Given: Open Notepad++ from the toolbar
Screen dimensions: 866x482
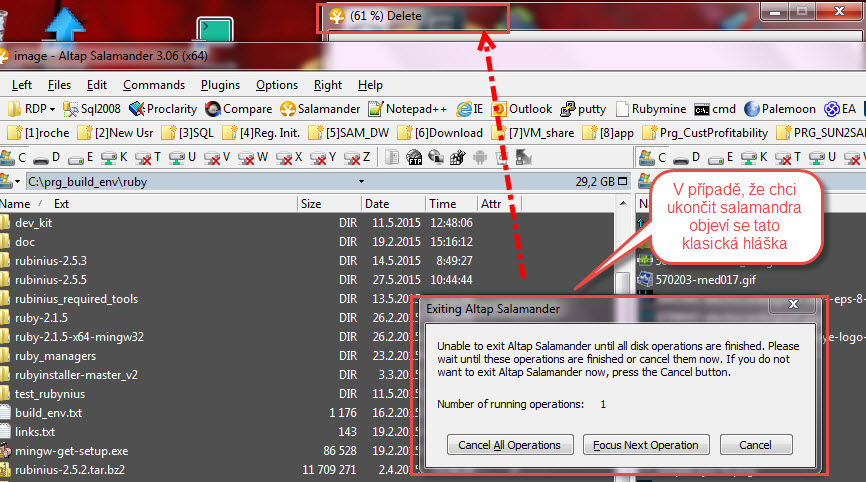Looking at the screenshot, I should point(408,109).
